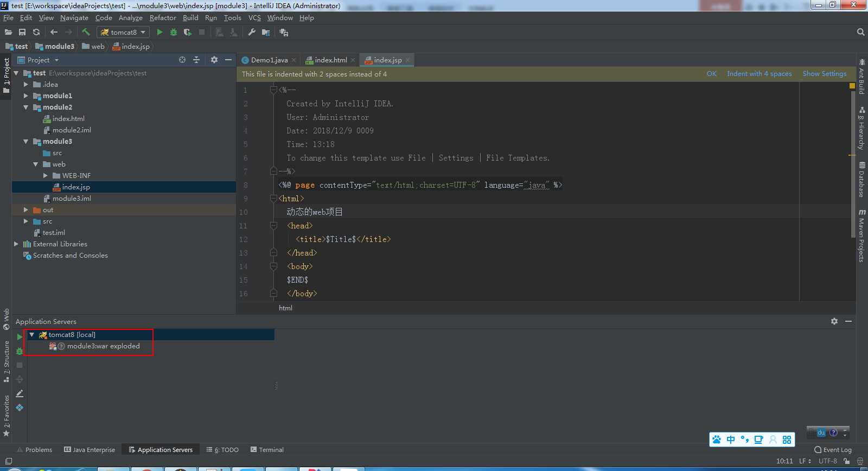Screen dimensions: 868x471
Task: Open the Problems tool window tab
Action: point(34,449)
